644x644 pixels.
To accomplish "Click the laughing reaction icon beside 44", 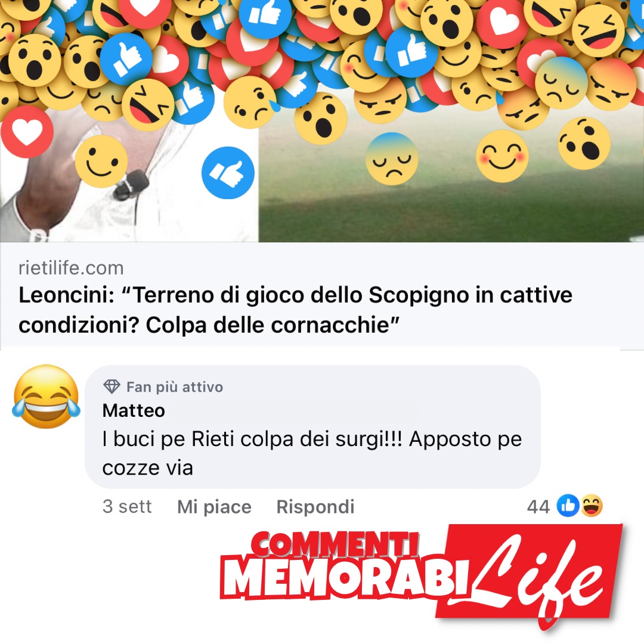I will pos(592,506).
